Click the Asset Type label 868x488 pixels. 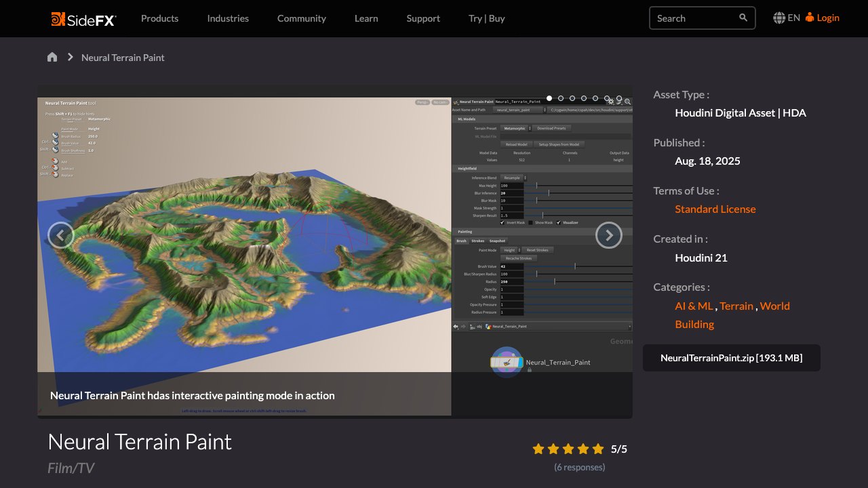coord(682,95)
